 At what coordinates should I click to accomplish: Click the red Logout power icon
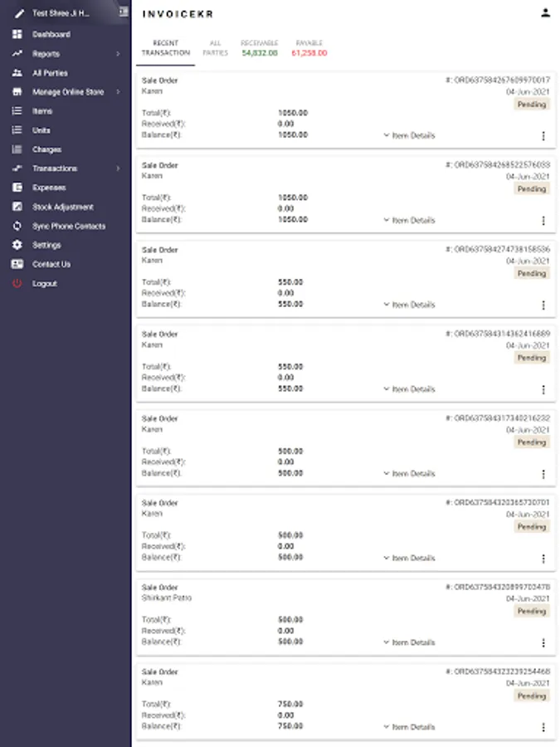[17, 283]
